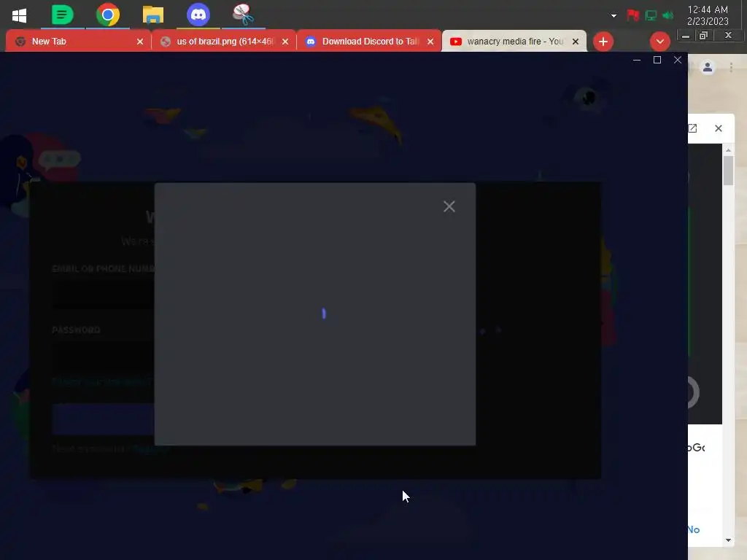Close the us of brazil.png tab
The image size is (747, 560).
(x=285, y=42)
